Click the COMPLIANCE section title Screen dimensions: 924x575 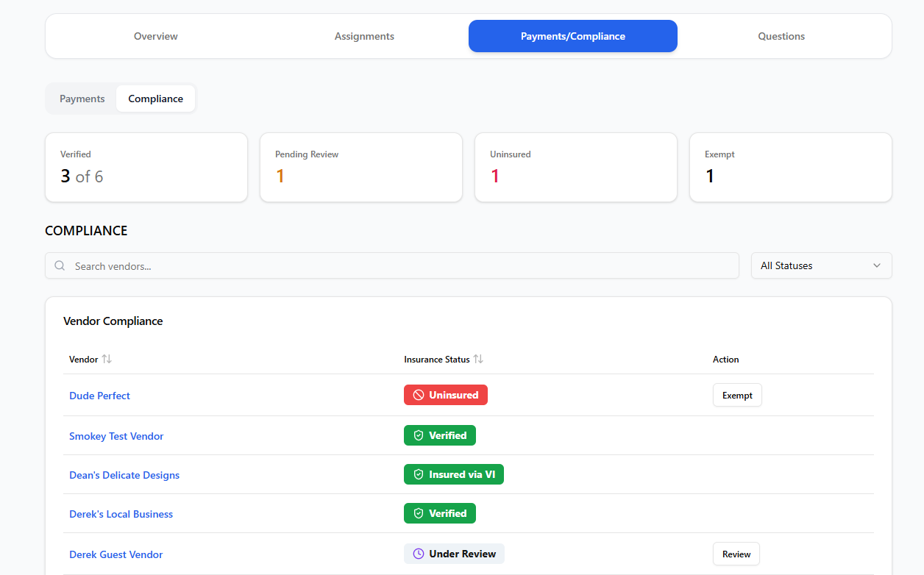pyautogui.click(x=86, y=230)
